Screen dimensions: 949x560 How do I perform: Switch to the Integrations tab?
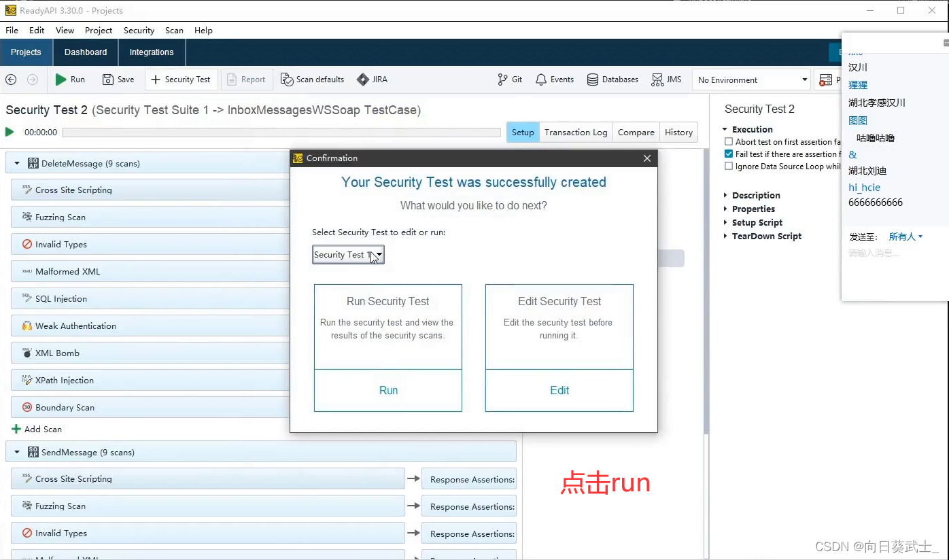coord(152,52)
